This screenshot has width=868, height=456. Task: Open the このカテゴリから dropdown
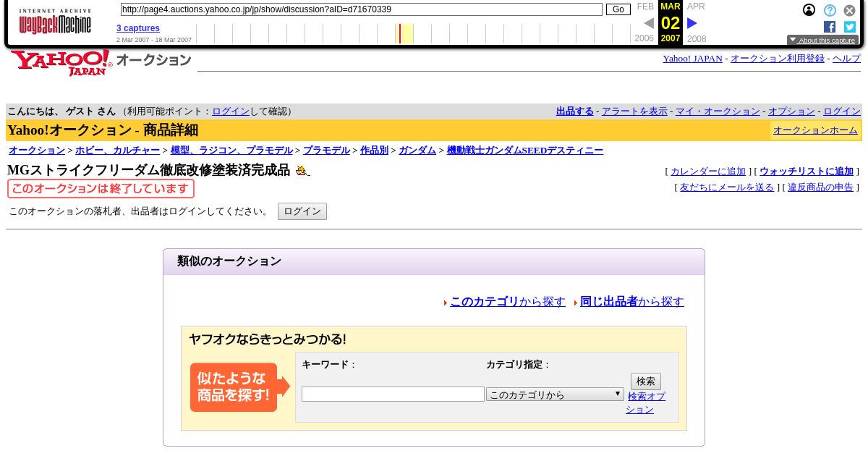[555, 394]
